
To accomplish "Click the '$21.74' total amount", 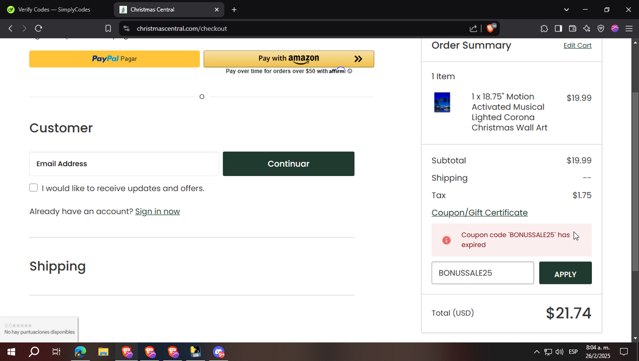I will coord(568,313).
